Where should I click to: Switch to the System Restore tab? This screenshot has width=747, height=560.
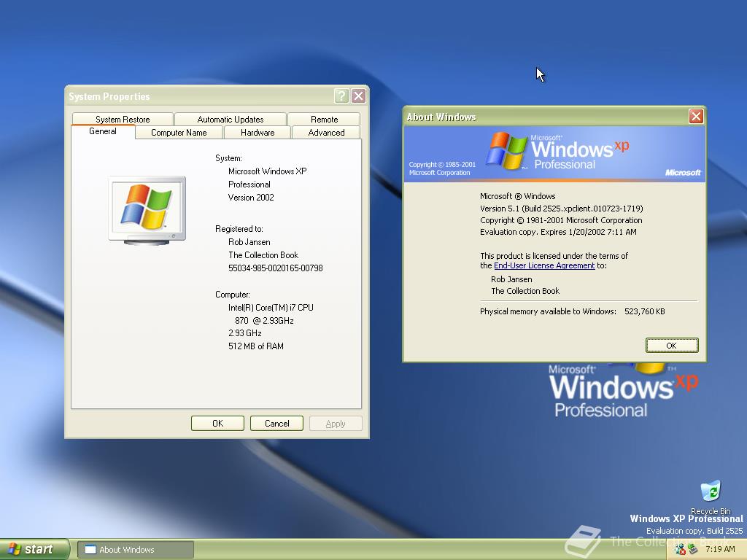123,119
